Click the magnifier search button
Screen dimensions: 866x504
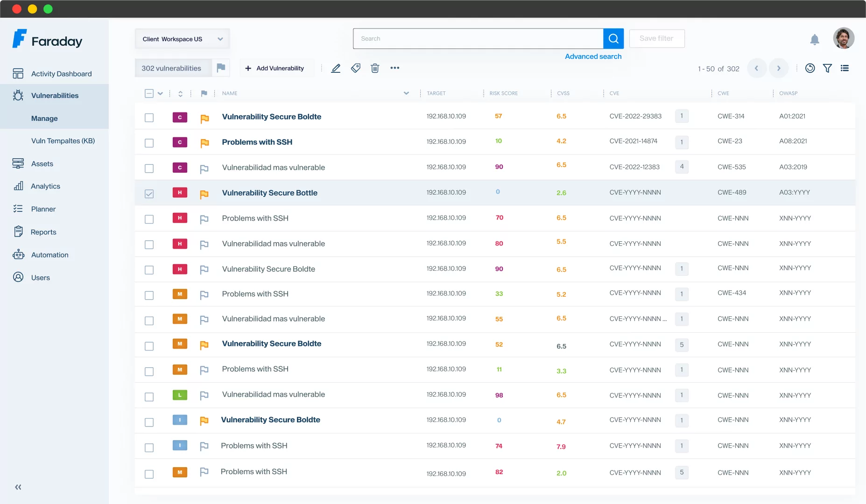613,39
